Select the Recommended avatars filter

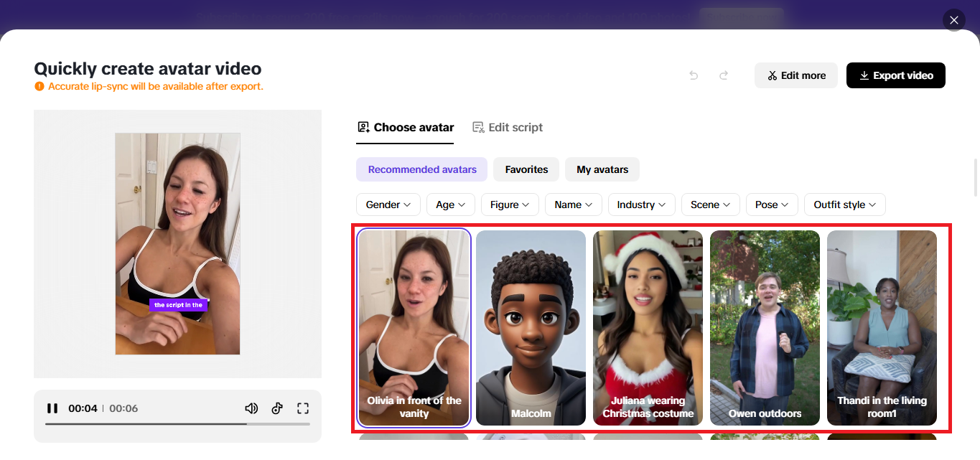421,169
